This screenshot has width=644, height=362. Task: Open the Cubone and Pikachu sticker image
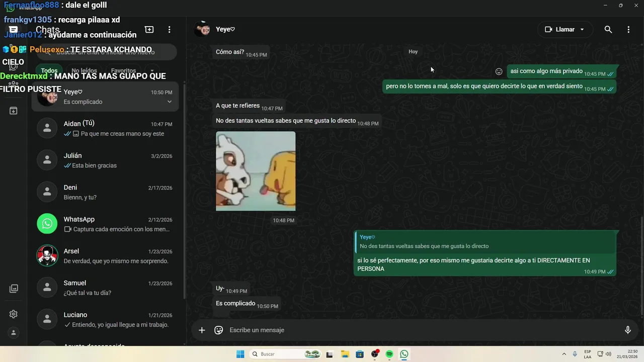pyautogui.click(x=256, y=171)
